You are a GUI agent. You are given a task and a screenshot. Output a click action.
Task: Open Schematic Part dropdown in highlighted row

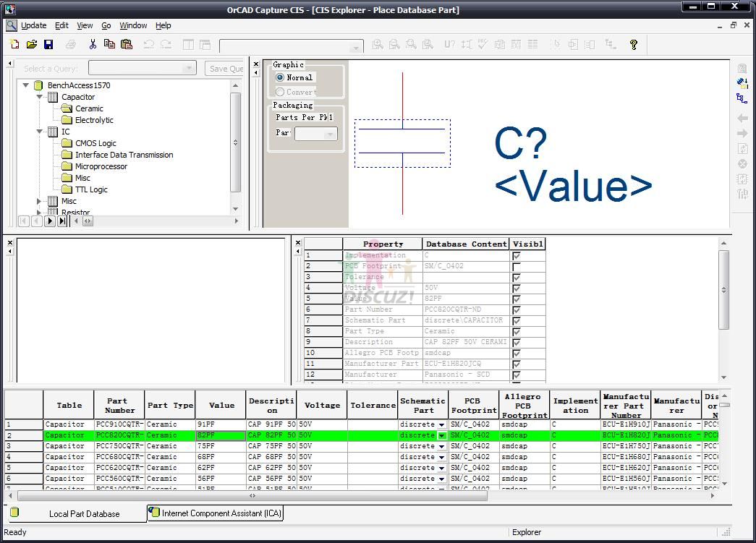441,435
